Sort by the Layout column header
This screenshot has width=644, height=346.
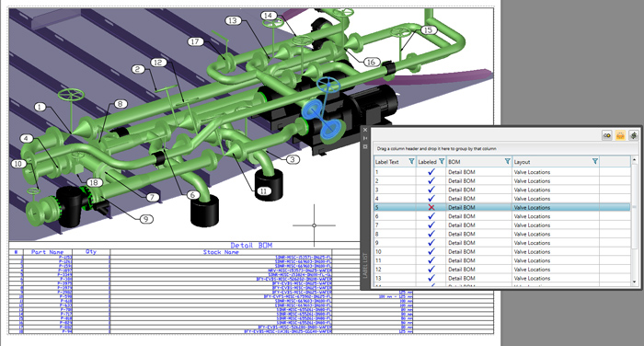522,162
